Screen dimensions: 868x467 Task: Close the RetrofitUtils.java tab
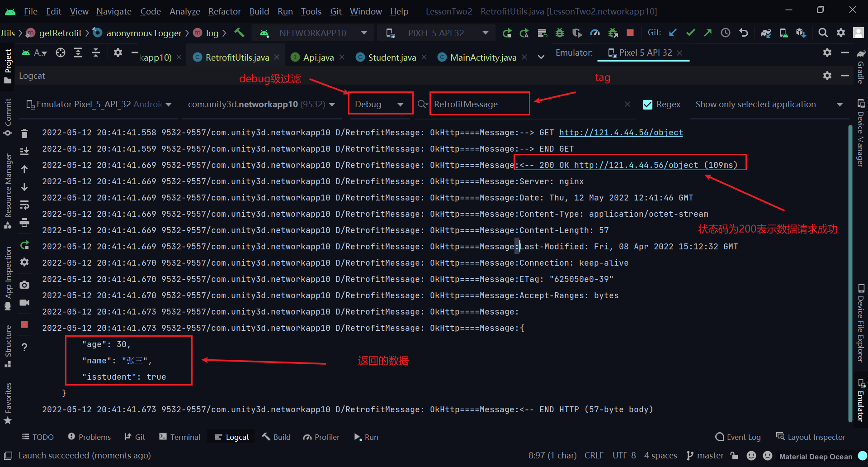pos(277,57)
